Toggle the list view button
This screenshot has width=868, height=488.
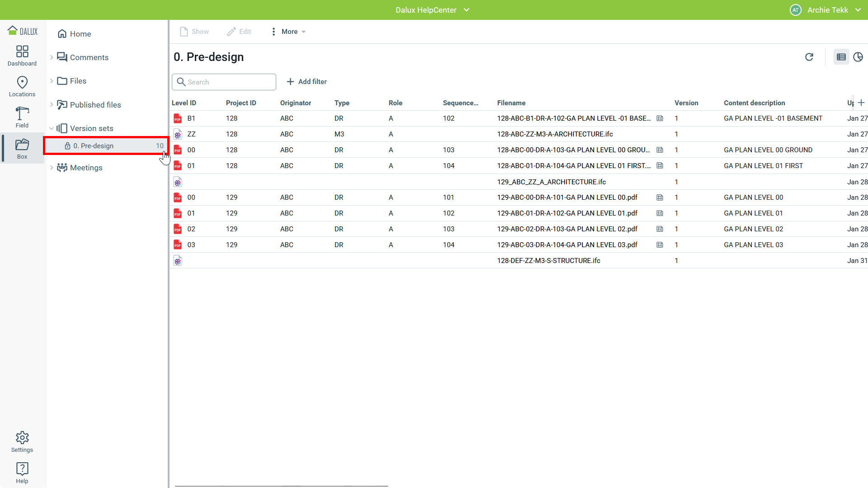click(x=841, y=57)
